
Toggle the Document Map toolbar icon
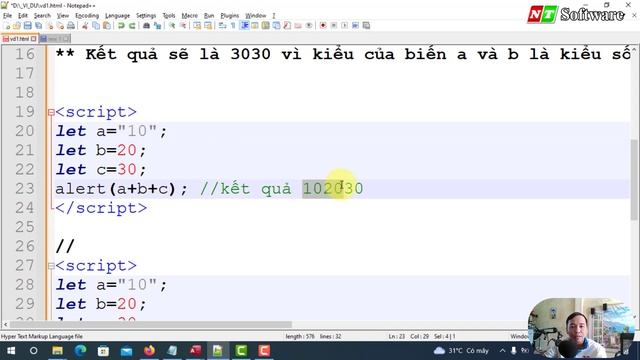click(x=266, y=26)
